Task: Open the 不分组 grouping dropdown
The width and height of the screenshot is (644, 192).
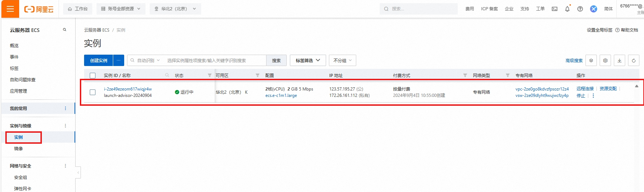Action: click(x=342, y=60)
